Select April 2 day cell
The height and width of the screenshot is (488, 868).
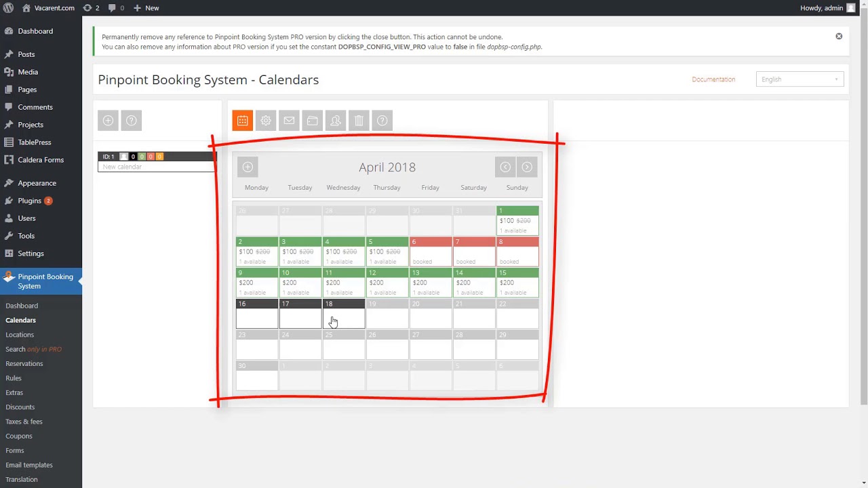[x=257, y=251]
